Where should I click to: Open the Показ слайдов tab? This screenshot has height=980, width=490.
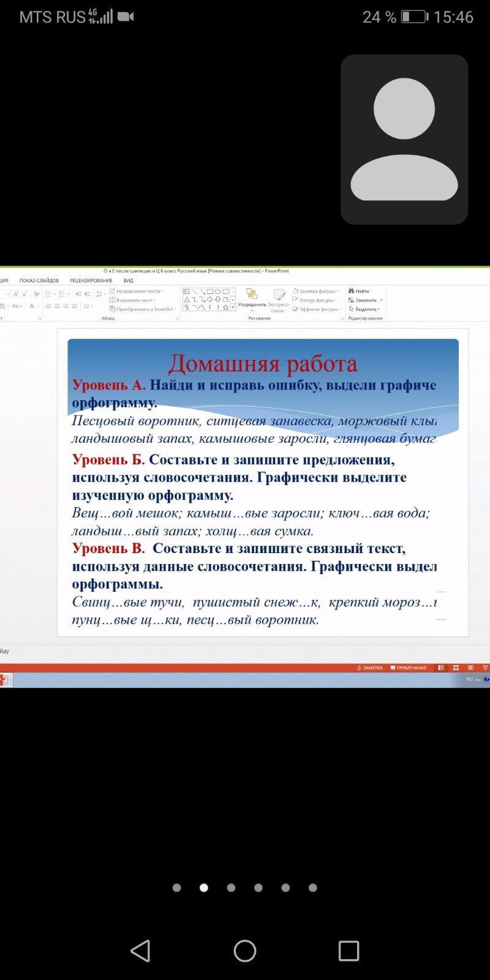point(39,281)
